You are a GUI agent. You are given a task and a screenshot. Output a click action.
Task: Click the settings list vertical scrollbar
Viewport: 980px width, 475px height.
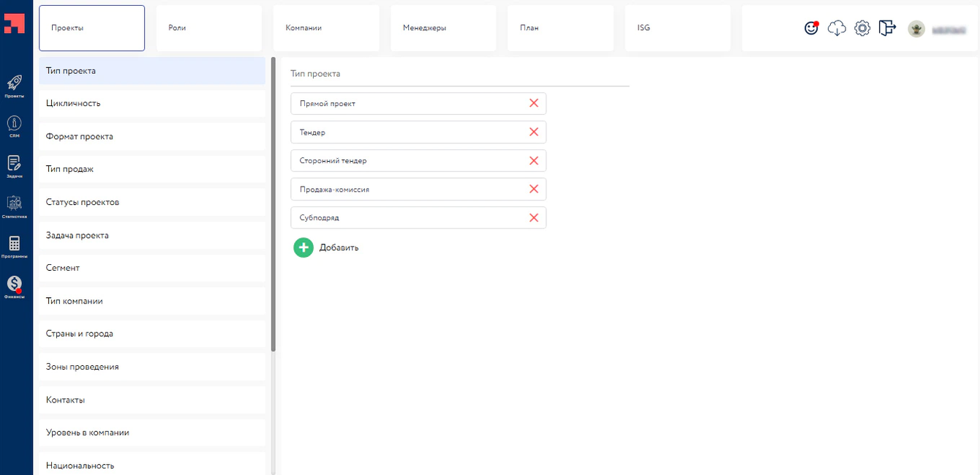(x=274, y=205)
